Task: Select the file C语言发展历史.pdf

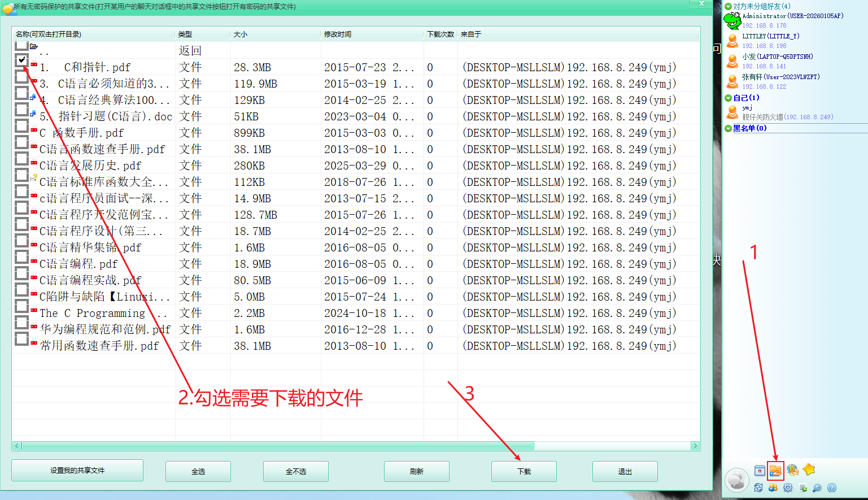Action: (x=90, y=166)
